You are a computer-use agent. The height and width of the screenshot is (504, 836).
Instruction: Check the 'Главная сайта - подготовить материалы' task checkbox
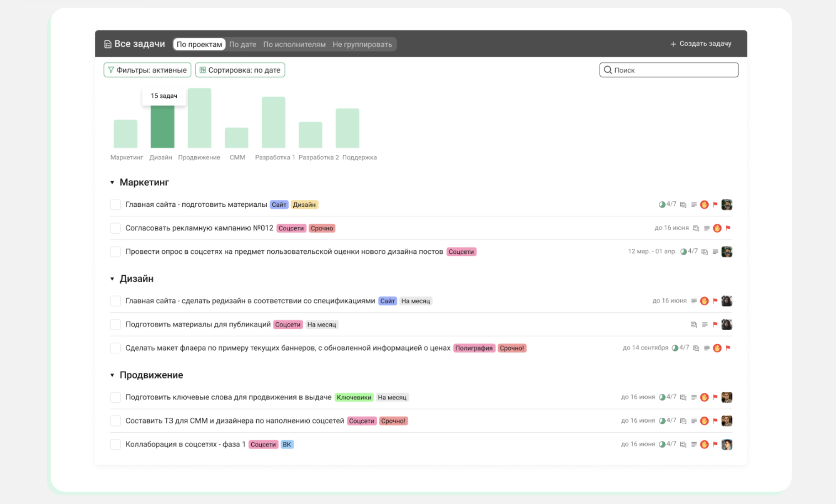(116, 205)
